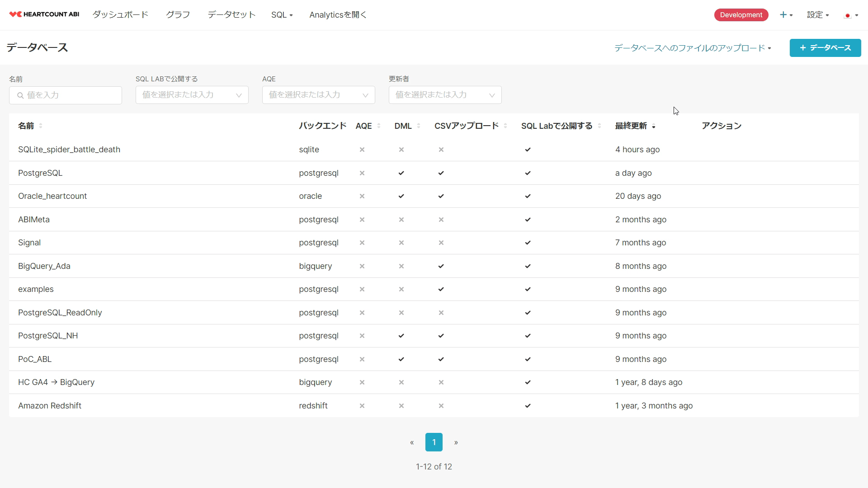Click sort icon beside DML column
This screenshot has height=488, width=868.
[x=419, y=126]
